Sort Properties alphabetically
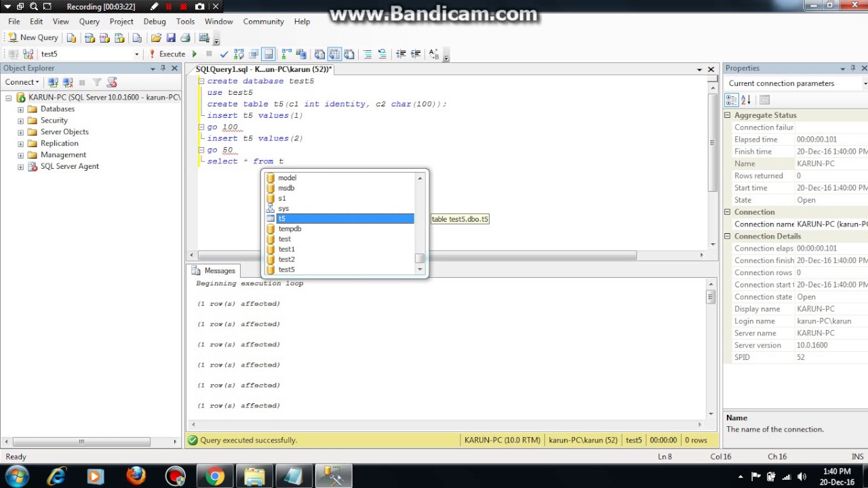 point(746,100)
